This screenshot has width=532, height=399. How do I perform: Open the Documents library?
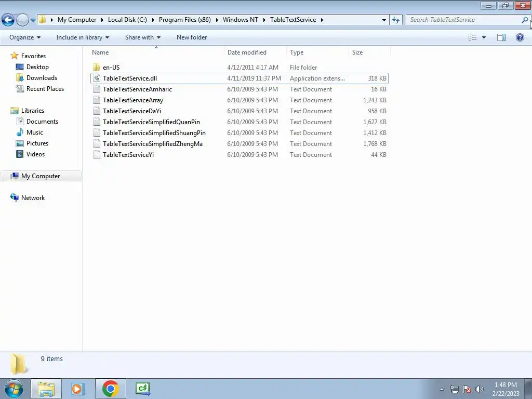click(x=42, y=122)
